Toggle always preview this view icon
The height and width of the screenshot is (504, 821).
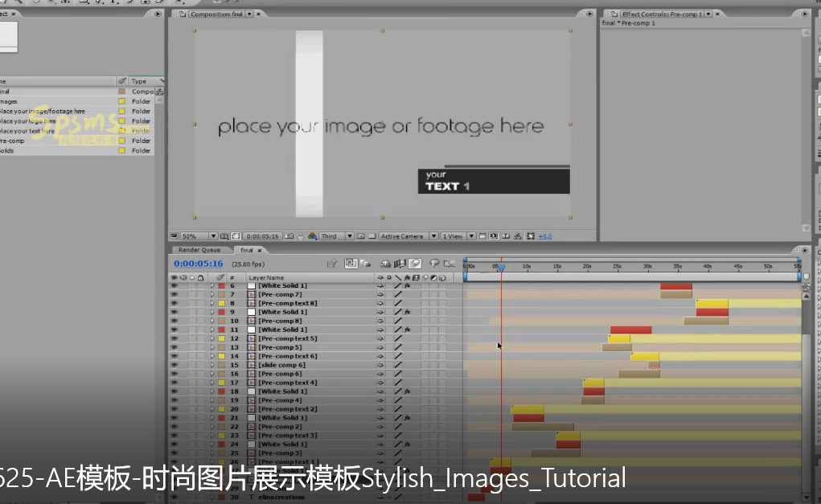click(x=174, y=236)
